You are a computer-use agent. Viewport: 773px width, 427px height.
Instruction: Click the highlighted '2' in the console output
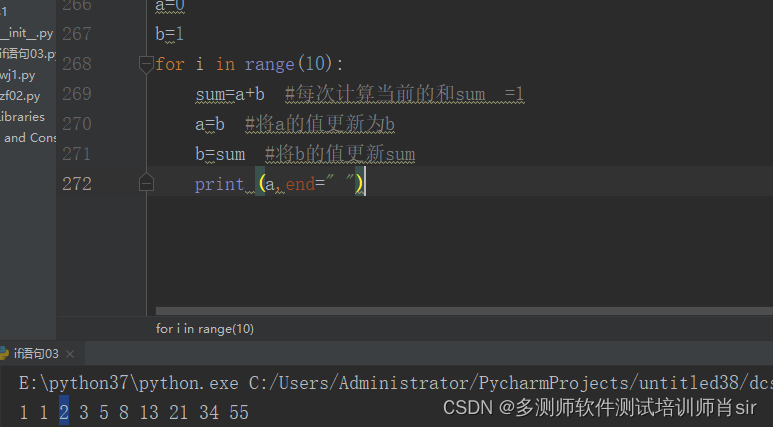click(x=64, y=412)
